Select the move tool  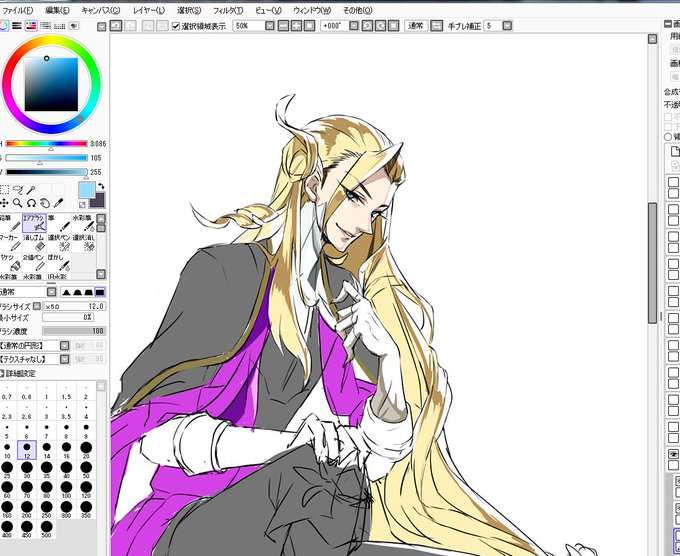pyautogui.click(x=4, y=203)
